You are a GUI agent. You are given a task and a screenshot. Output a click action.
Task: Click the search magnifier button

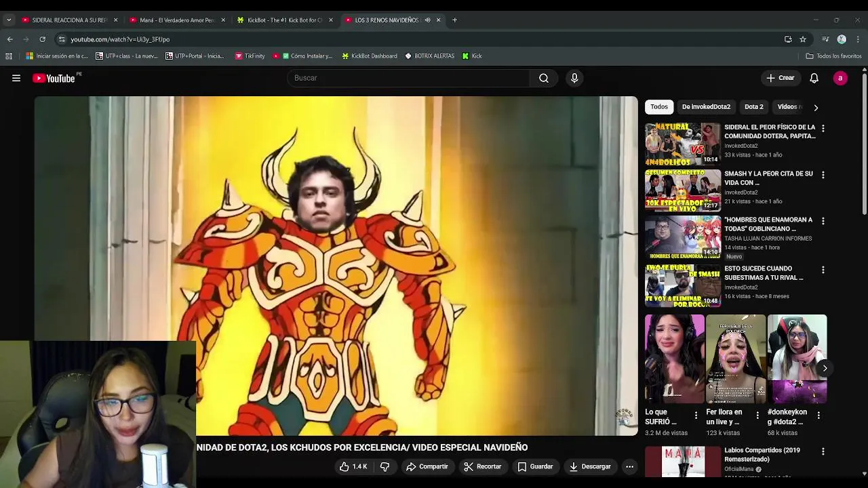click(x=544, y=78)
